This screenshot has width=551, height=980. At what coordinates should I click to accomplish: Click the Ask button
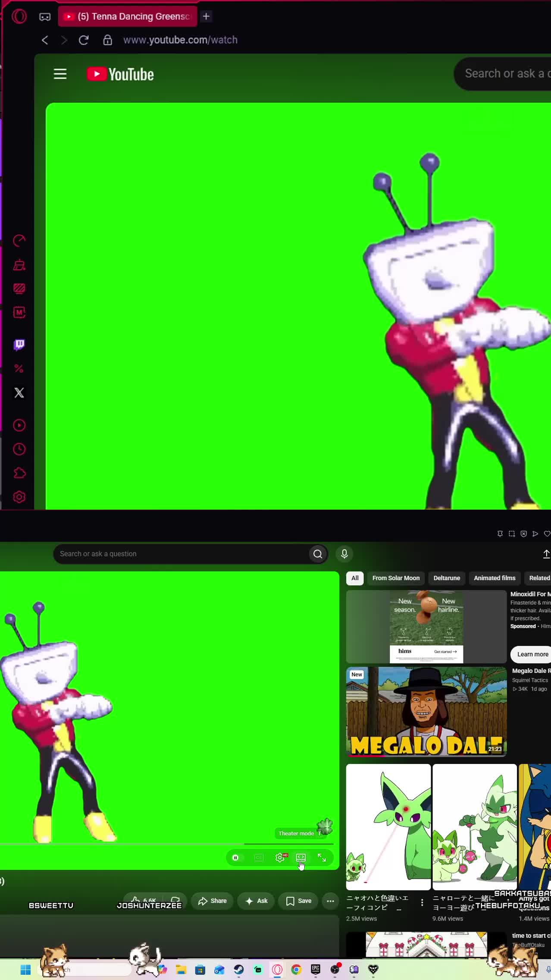pos(256,901)
